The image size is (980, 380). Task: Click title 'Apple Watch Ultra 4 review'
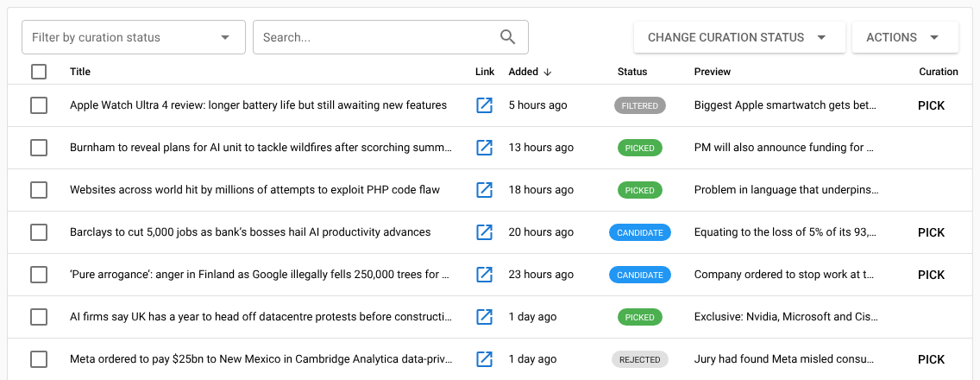(x=258, y=105)
